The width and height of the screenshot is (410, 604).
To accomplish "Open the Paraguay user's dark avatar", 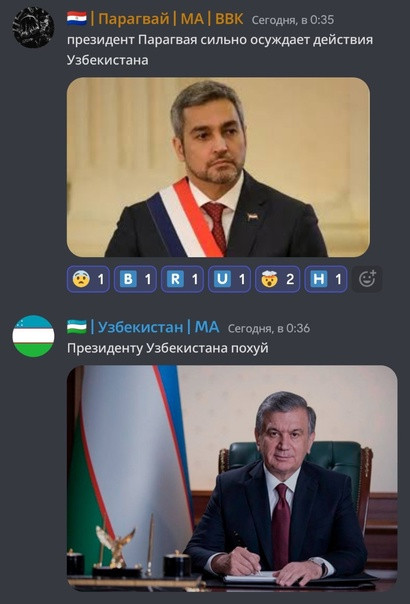I will (x=33, y=27).
